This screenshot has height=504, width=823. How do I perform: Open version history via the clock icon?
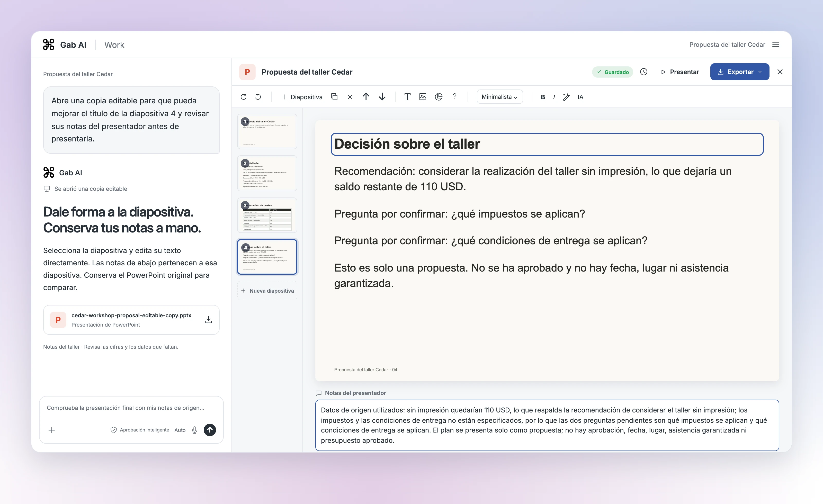click(x=644, y=72)
